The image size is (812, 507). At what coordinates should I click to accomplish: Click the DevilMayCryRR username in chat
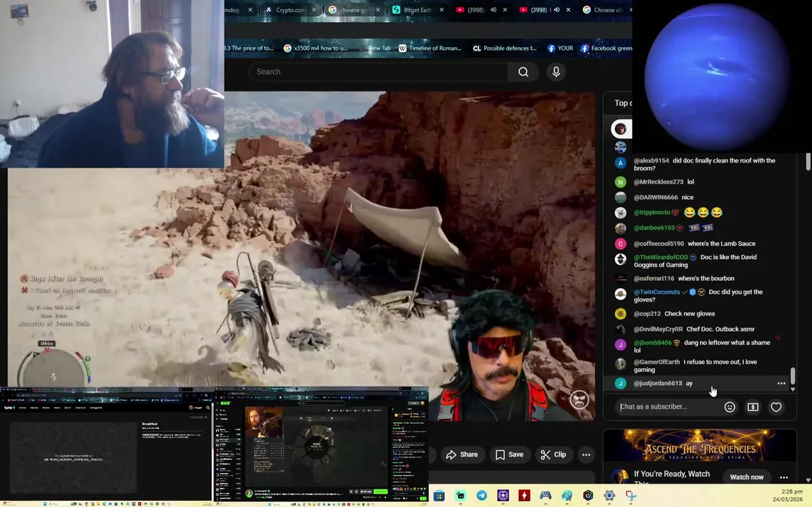point(658,329)
